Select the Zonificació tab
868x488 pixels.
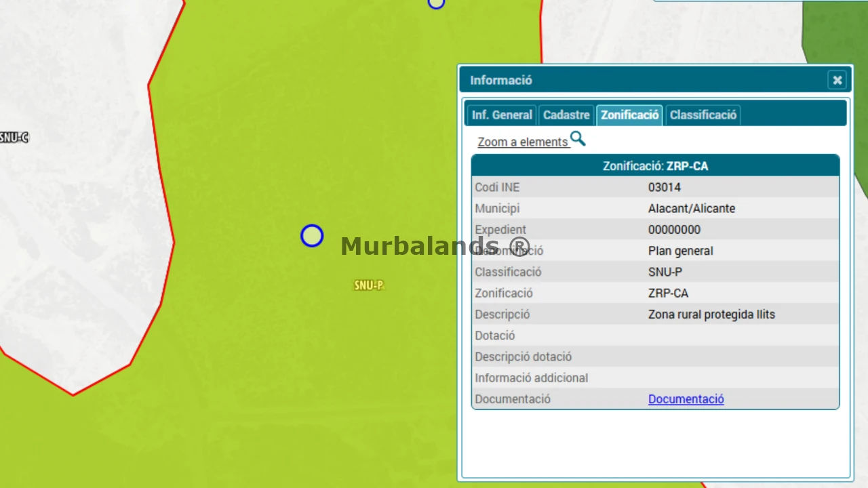630,115
